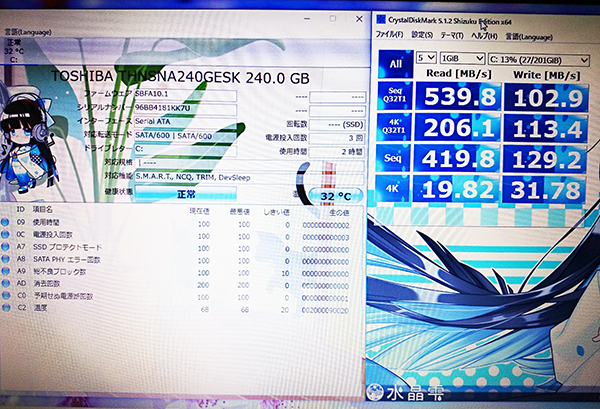This screenshot has height=409, width=600.
Task: Run the 4K Q32T1 benchmark
Action: coord(394,127)
